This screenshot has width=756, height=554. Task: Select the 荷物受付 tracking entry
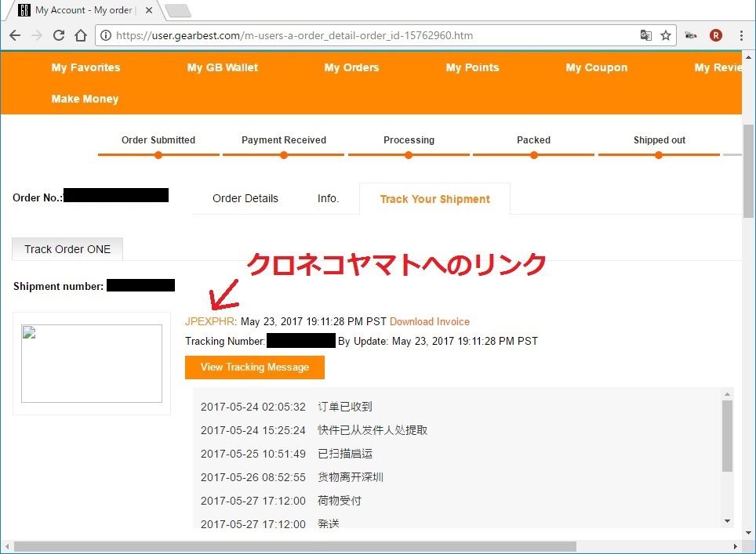(281, 501)
